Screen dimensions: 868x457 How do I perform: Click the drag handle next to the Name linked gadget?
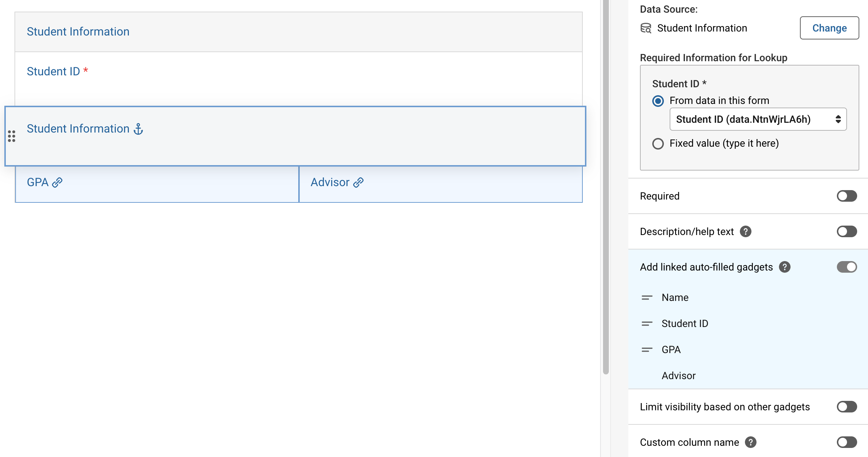(x=647, y=297)
